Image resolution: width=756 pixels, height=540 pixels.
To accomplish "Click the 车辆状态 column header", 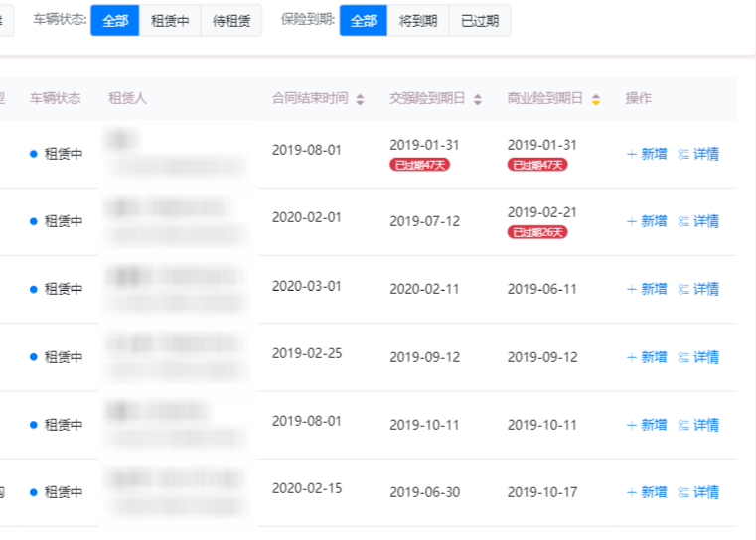I will point(55,98).
